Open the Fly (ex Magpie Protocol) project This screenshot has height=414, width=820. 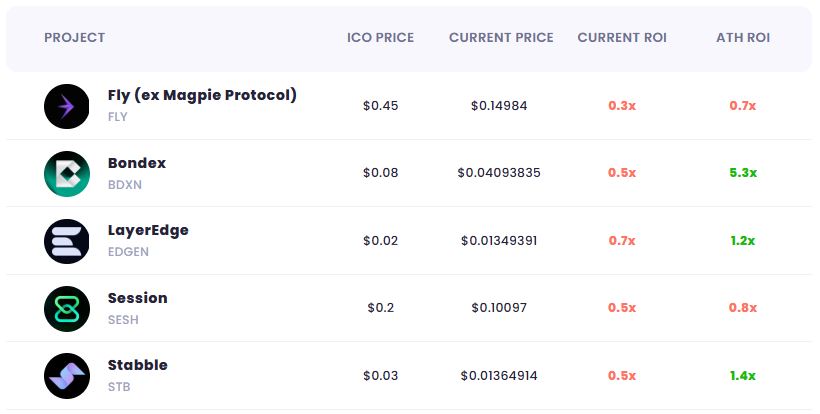[x=202, y=95]
